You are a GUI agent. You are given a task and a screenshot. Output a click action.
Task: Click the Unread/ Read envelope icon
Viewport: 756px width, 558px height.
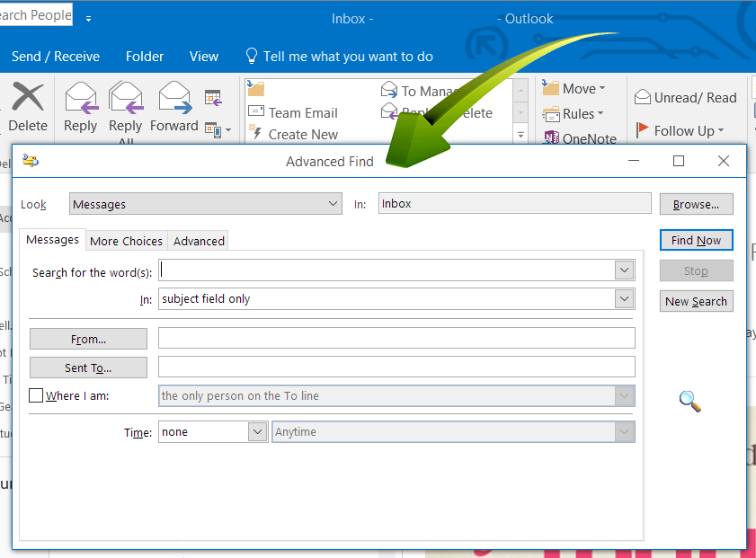[x=643, y=97]
